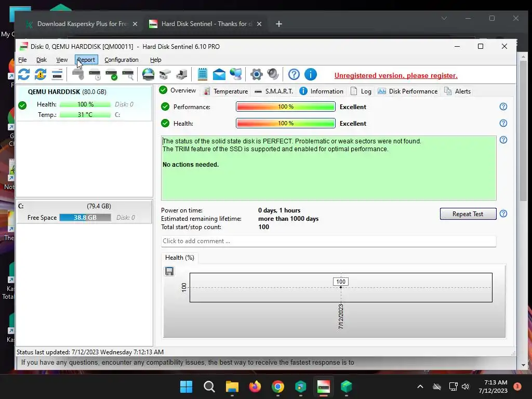Switch to Download Kaspersky Plus browser tab
Screen dimensions: 532x399
(x=82, y=24)
